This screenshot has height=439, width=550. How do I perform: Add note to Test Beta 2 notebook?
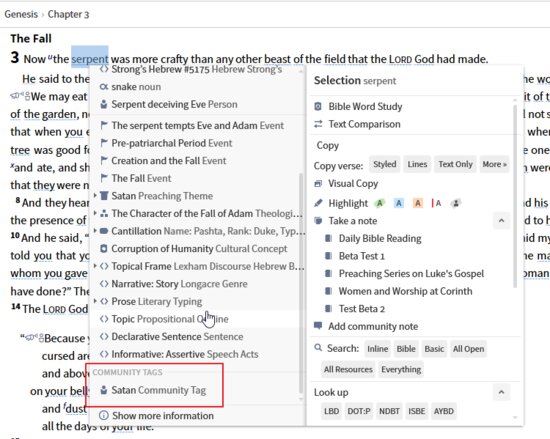click(362, 309)
